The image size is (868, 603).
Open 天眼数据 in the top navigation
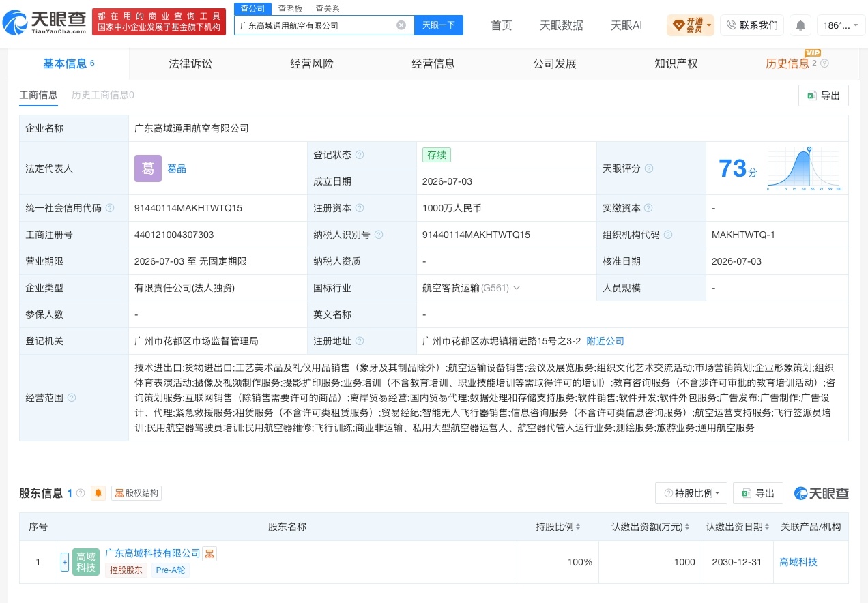(x=562, y=25)
